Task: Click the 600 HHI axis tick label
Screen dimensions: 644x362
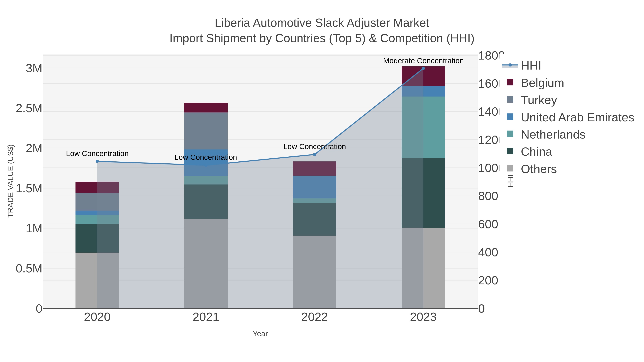Action: click(488, 224)
